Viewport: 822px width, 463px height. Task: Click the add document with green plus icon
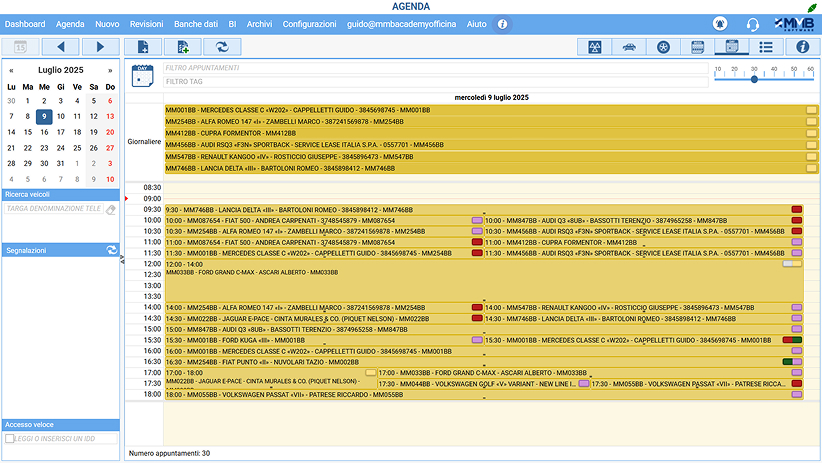(182, 46)
